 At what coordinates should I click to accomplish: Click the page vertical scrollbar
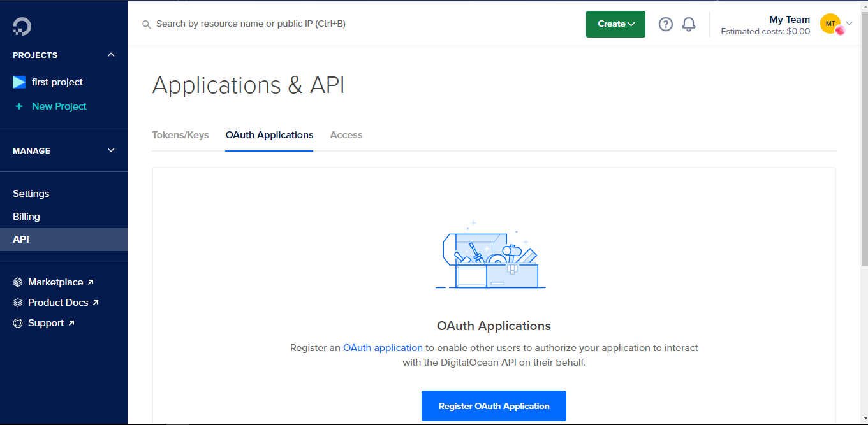[864, 140]
